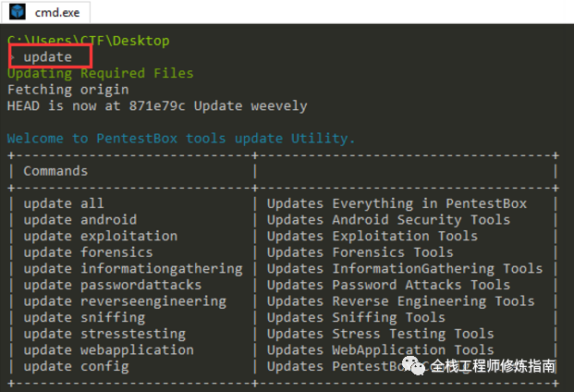Click 'update android' command row
The image size is (574, 392).
coord(80,220)
